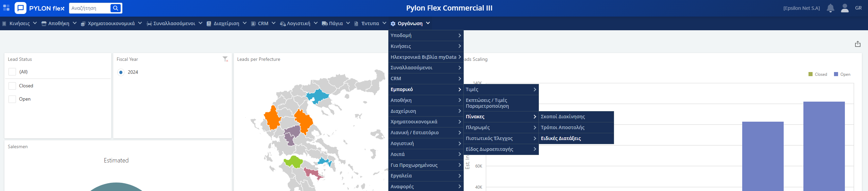Select Σκοποί Διακίνησης
The image size is (868, 191).
click(x=576, y=117)
